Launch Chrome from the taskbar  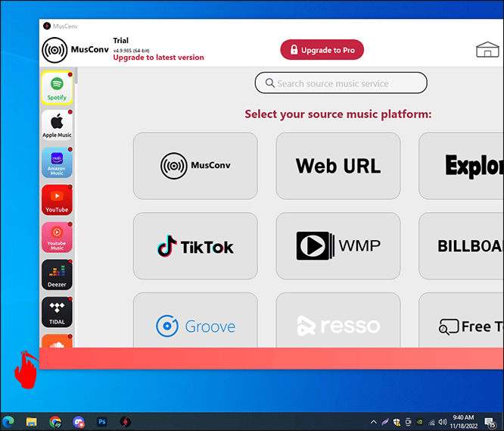[x=55, y=422]
